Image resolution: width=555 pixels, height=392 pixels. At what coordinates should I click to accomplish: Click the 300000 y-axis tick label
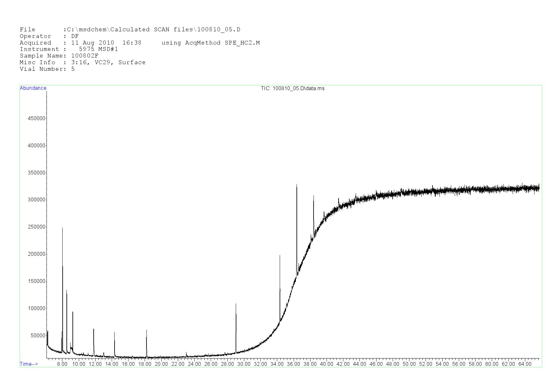[x=36, y=200]
